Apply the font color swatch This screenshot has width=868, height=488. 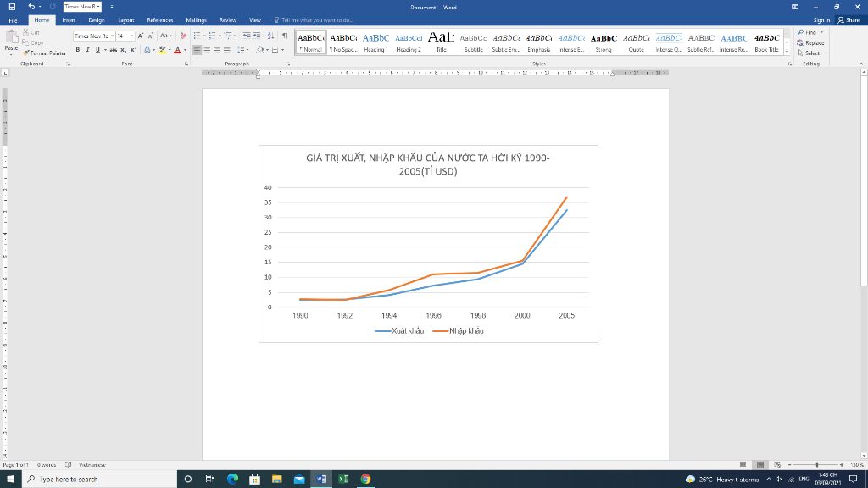tap(178, 50)
